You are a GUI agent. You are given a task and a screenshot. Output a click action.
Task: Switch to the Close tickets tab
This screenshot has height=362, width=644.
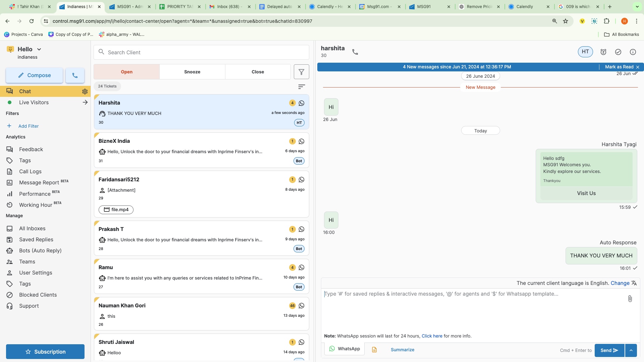tap(258, 72)
